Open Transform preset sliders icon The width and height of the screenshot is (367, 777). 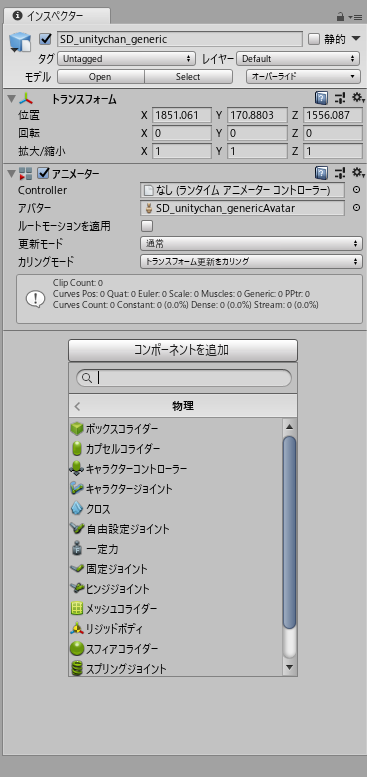(339, 98)
